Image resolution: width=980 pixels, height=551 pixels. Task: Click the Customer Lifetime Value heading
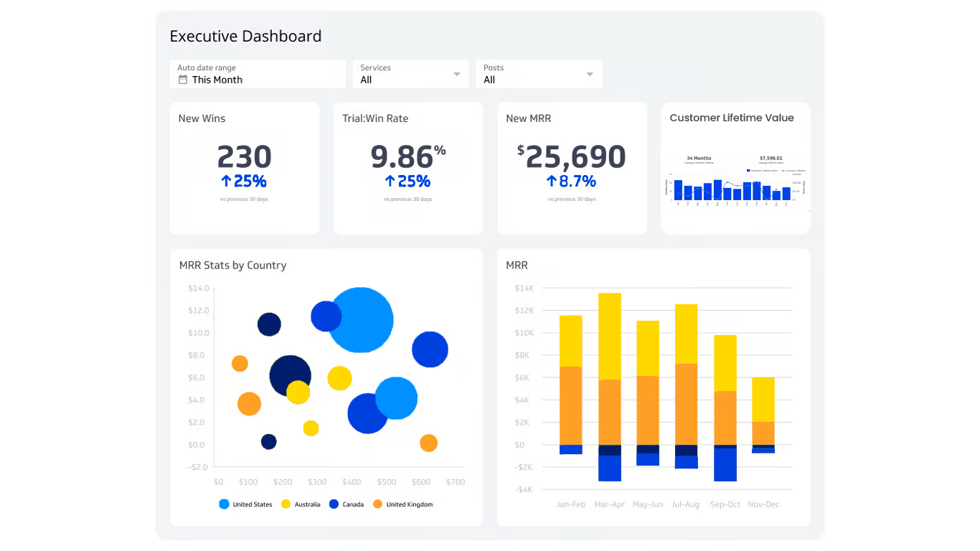click(732, 118)
